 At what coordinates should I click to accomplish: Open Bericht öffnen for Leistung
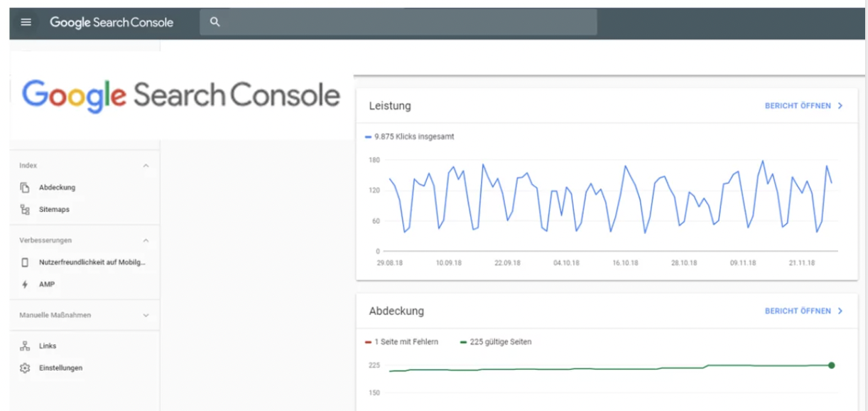coord(798,106)
